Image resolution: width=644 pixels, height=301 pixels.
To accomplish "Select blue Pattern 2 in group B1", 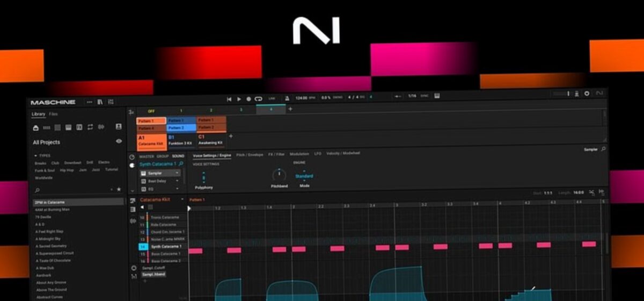I will coord(181,128).
